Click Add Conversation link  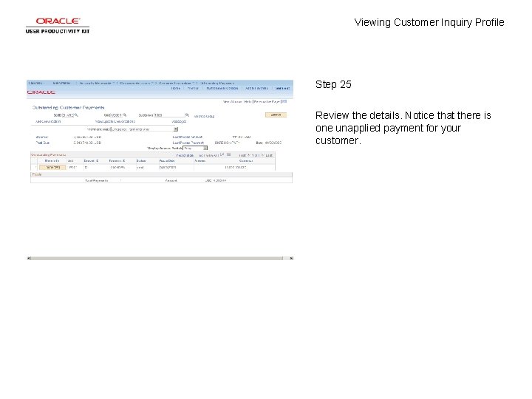(x=48, y=121)
